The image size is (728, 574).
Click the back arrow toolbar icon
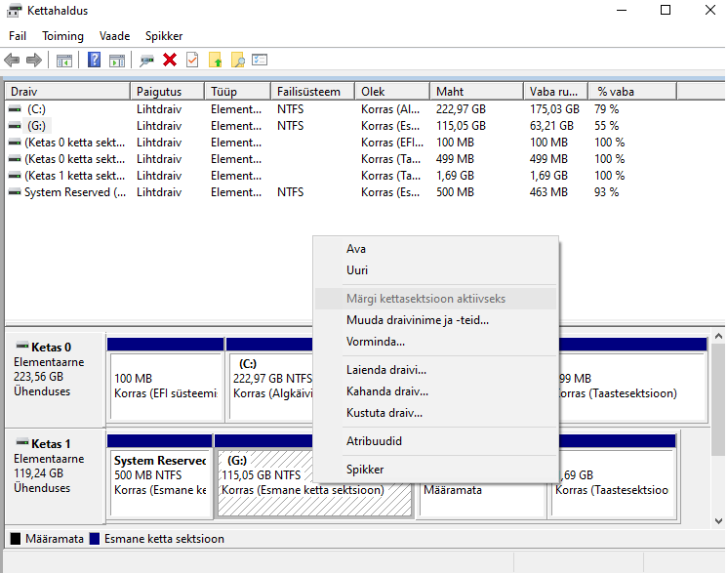coord(13,61)
